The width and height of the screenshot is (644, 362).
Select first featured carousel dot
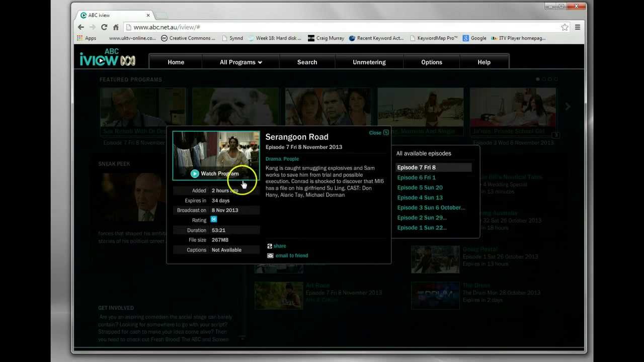538,79
